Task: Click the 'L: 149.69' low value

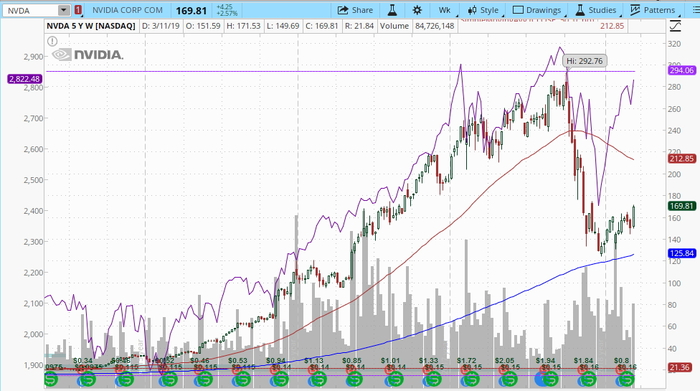Action: coord(283,26)
